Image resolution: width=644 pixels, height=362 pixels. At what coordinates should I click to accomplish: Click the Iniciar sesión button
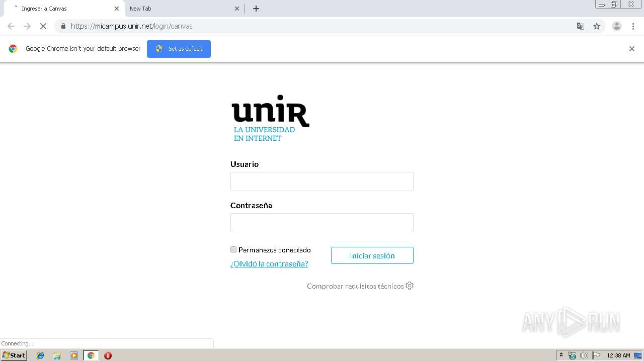(x=372, y=255)
